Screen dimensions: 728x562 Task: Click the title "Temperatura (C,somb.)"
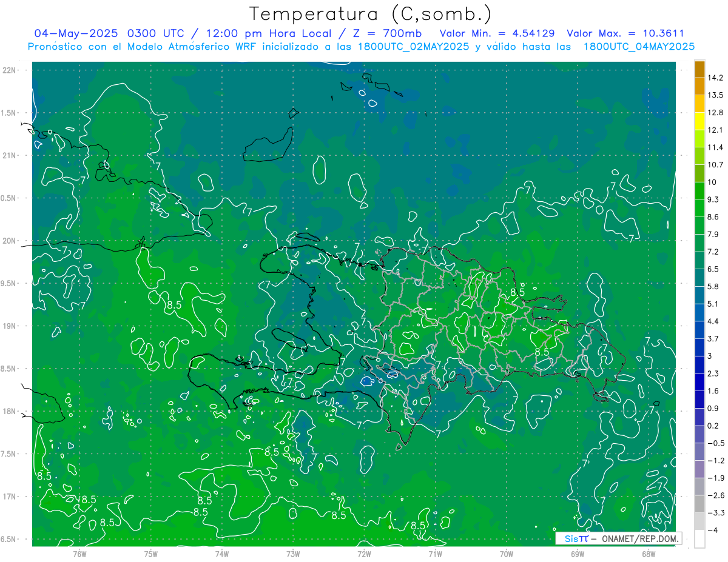click(x=371, y=13)
